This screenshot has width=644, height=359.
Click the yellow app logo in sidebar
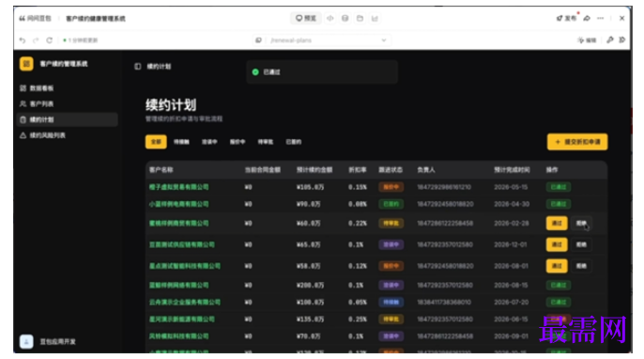coord(26,64)
